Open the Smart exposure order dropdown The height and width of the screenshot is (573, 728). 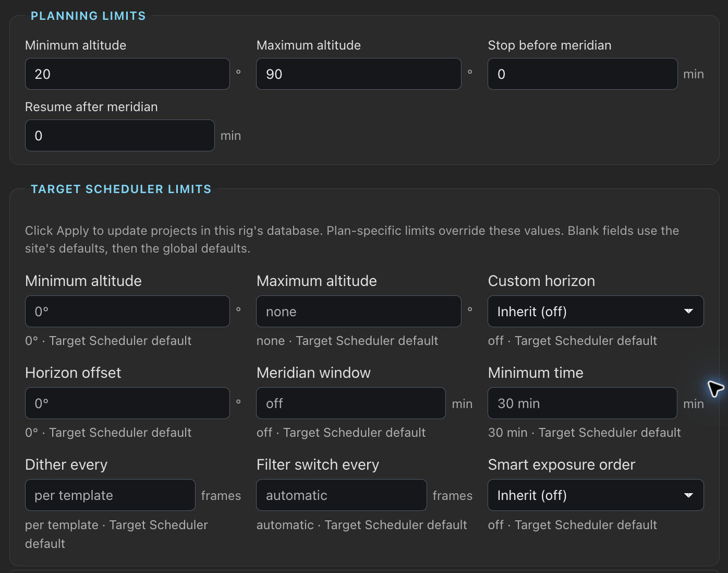click(x=596, y=495)
